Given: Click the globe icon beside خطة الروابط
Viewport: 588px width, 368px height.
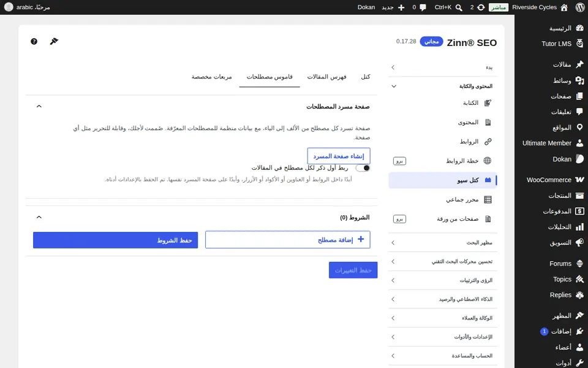Looking at the screenshot, I should pyautogui.click(x=488, y=161).
